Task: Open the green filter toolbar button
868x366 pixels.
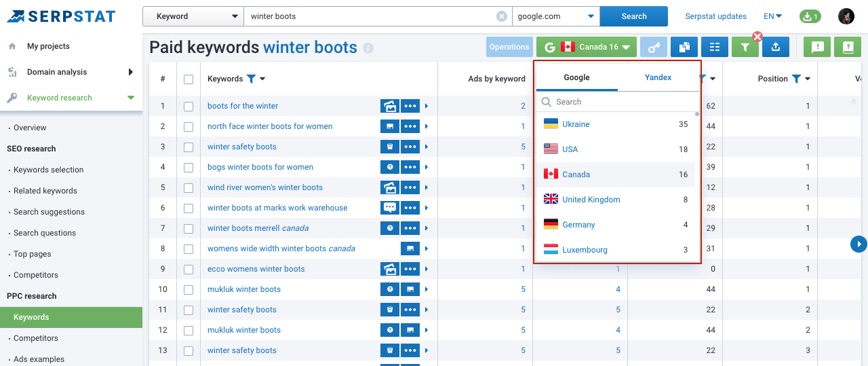Action: 745,47
